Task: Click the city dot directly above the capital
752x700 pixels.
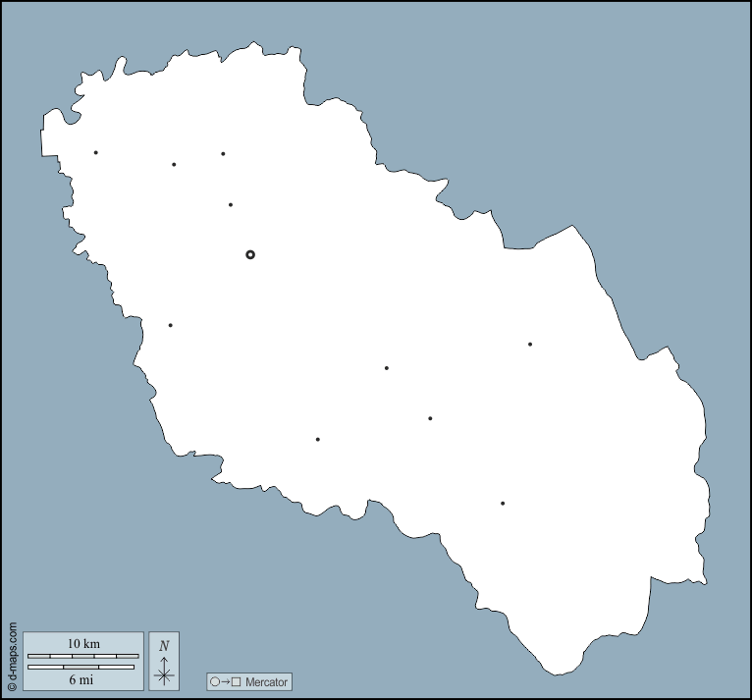Action: click(231, 204)
